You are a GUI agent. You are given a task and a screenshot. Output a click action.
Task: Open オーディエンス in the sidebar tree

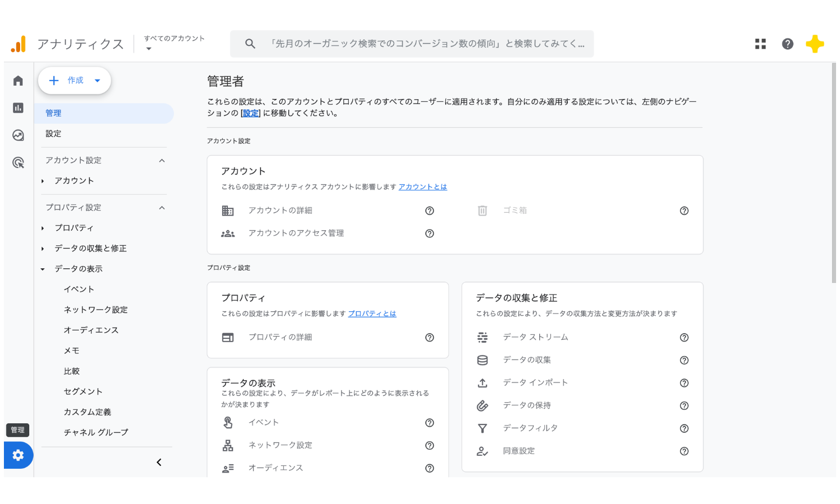(x=91, y=330)
